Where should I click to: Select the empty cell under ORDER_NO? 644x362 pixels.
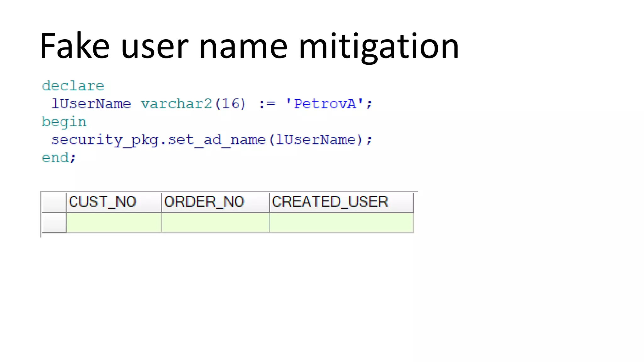[215, 223]
